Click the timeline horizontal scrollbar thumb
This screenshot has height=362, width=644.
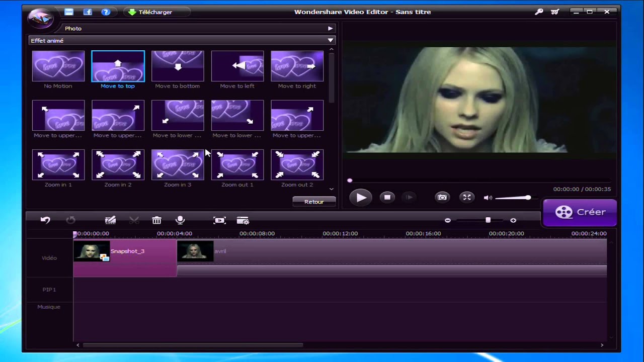193,345
